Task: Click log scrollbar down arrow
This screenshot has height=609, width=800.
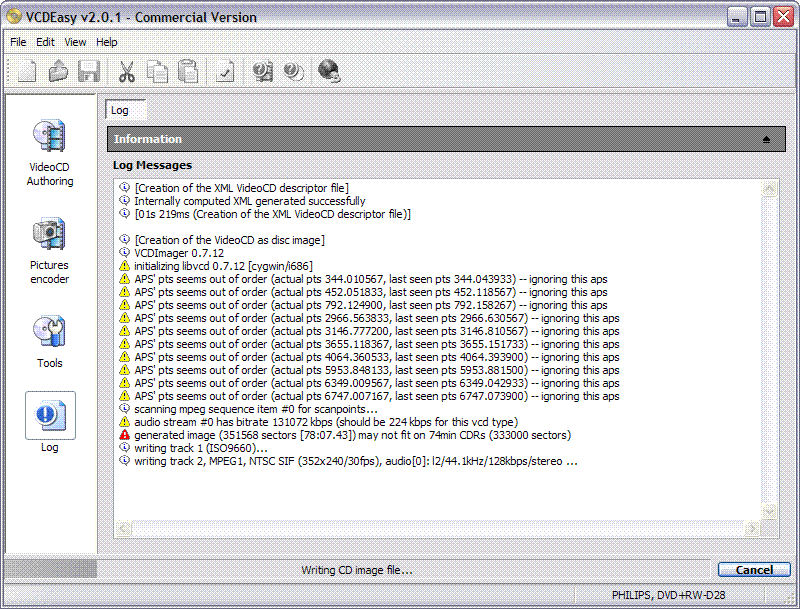Action: click(x=769, y=512)
